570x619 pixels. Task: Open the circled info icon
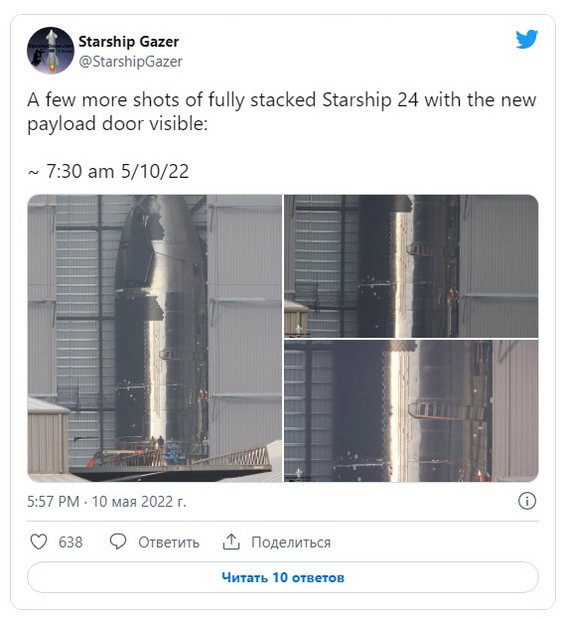point(527,501)
